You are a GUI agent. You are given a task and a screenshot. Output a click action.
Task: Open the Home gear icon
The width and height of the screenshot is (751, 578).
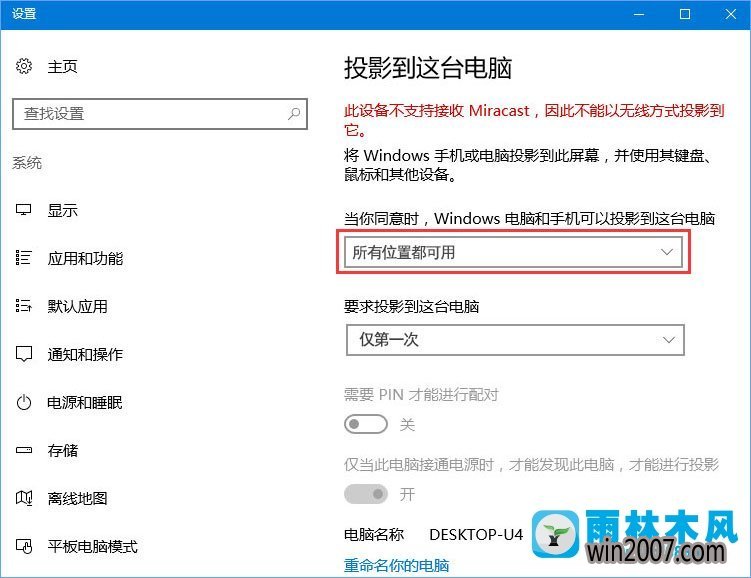click(x=24, y=66)
